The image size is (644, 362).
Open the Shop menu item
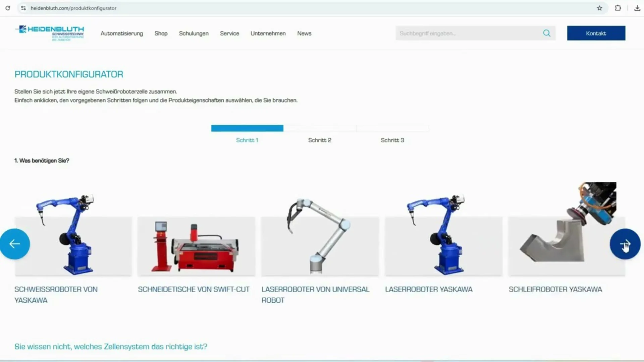click(x=161, y=33)
